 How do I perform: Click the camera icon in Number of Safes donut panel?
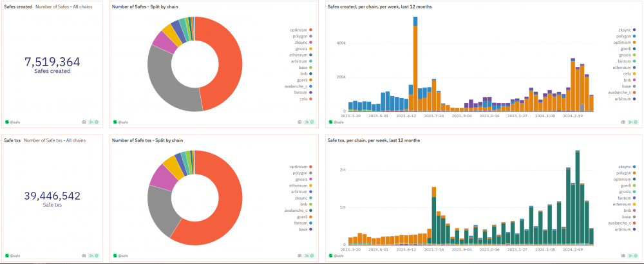point(300,122)
